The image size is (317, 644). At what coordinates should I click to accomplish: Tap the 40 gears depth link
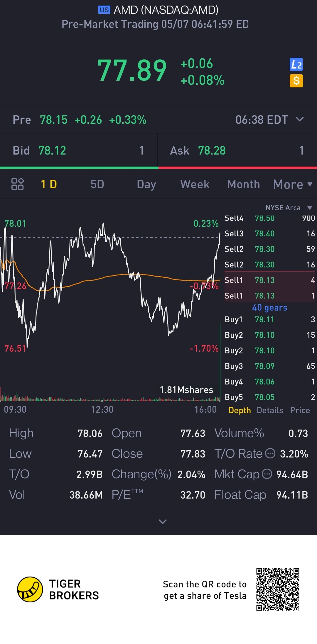click(x=269, y=307)
